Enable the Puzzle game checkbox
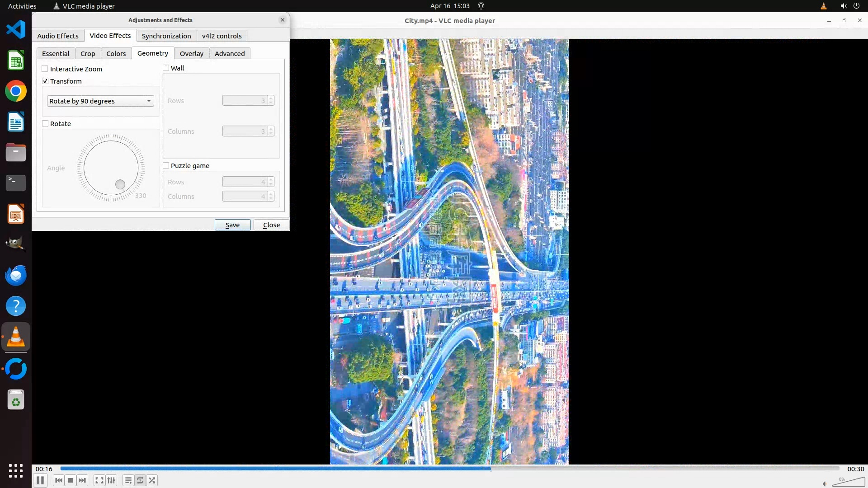The width and height of the screenshot is (868, 488). 166,166
